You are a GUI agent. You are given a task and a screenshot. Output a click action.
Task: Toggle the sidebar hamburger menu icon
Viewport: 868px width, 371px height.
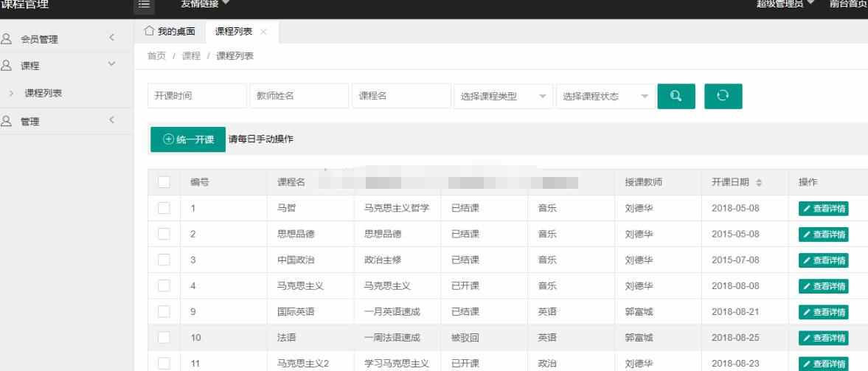[x=144, y=4]
